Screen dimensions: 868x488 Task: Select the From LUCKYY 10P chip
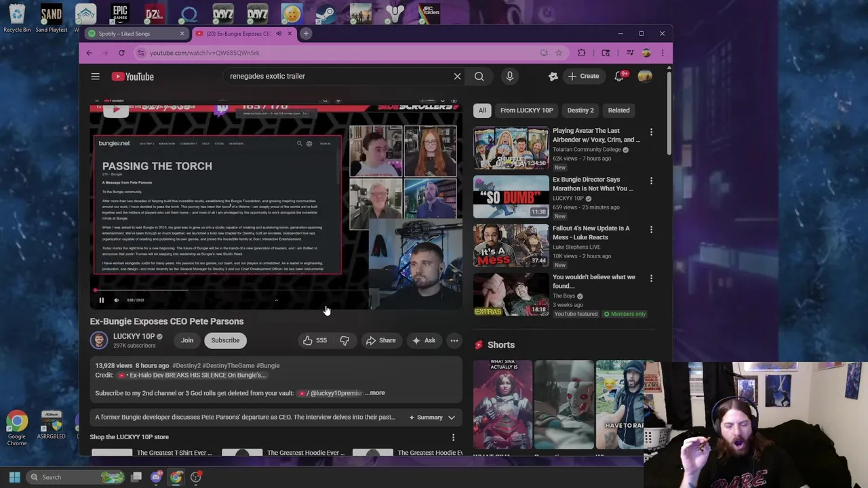tap(527, 110)
